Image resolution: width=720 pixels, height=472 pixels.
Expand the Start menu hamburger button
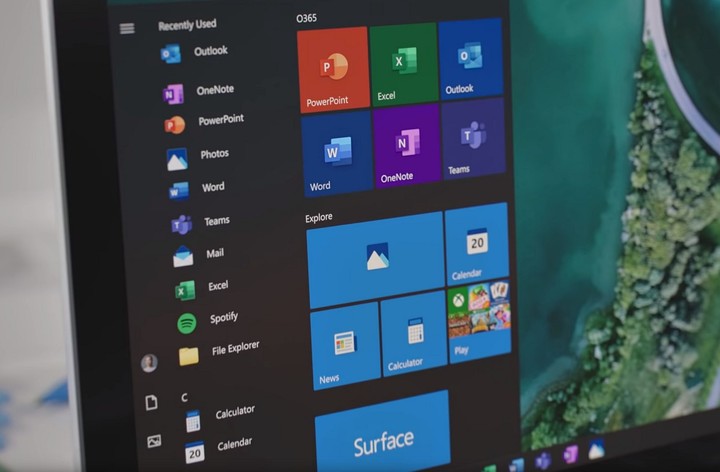click(x=127, y=28)
